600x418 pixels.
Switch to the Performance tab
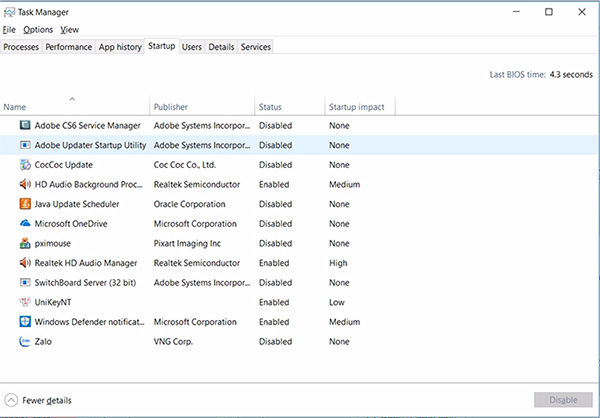69,47
